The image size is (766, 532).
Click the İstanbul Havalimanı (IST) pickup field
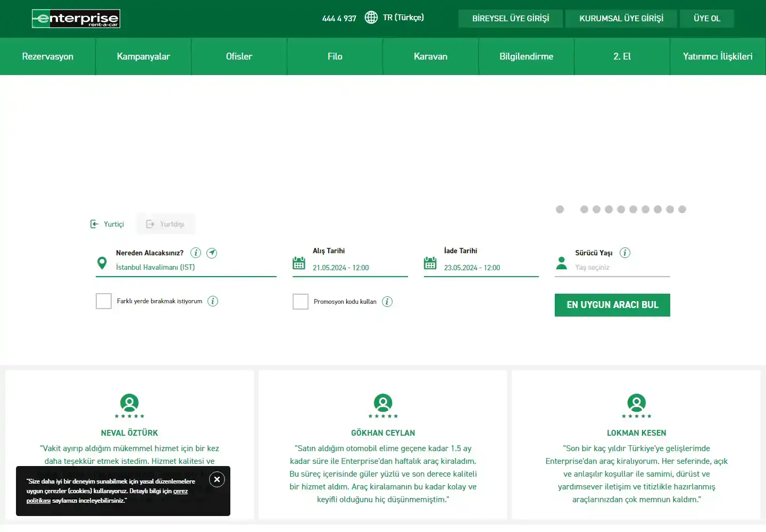point(186,268)
